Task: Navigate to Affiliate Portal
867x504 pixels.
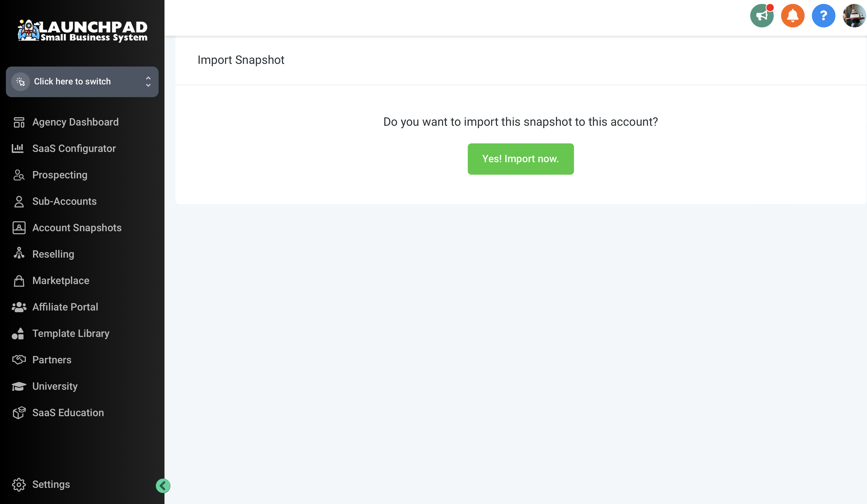Action: [65, 307]
